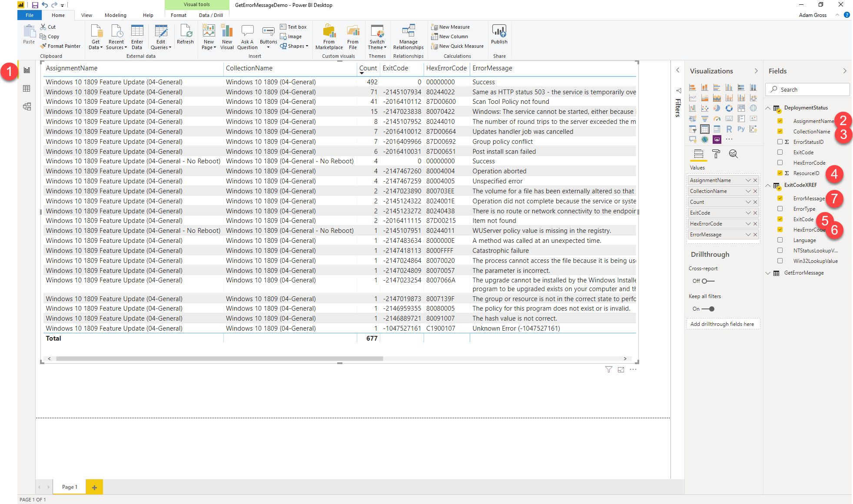Check the ErrorStatusID field checkbox
The image size is (853, 504).
pyautogui.click(x=780, y=142)
